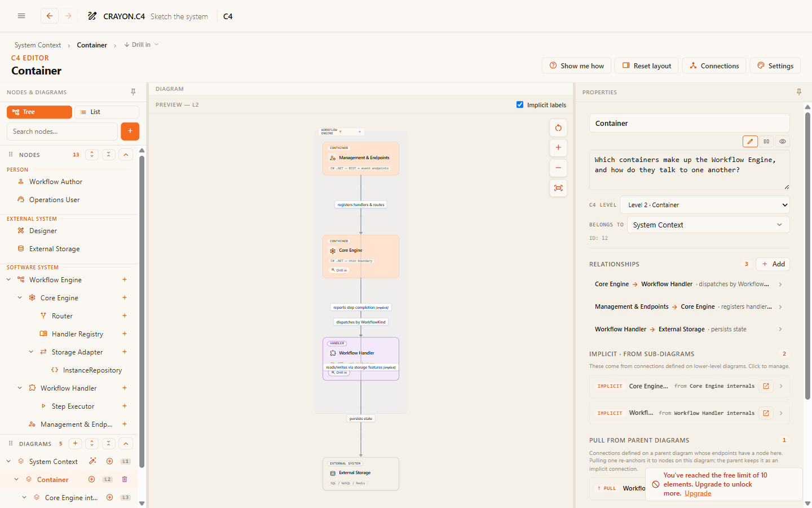Go to System Context breadcrumb
The width and height of the screenshot is (812, 508).
coord(38,45)
